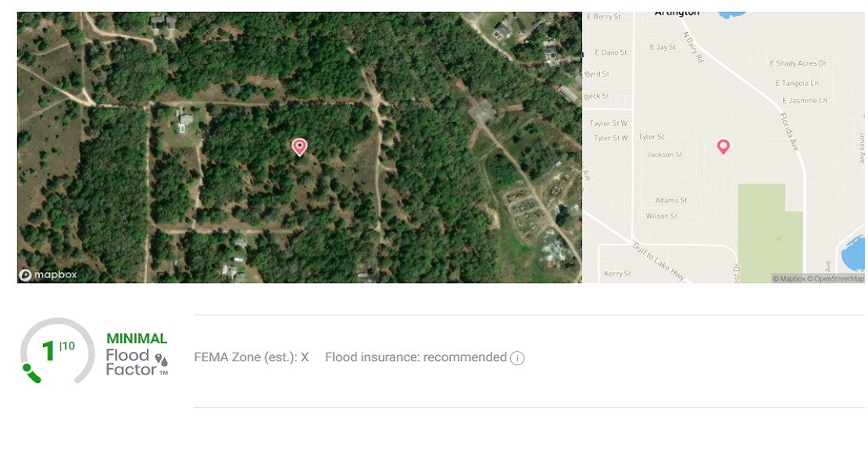
Task: Click the blue lake at map corner
Action: 853,253
